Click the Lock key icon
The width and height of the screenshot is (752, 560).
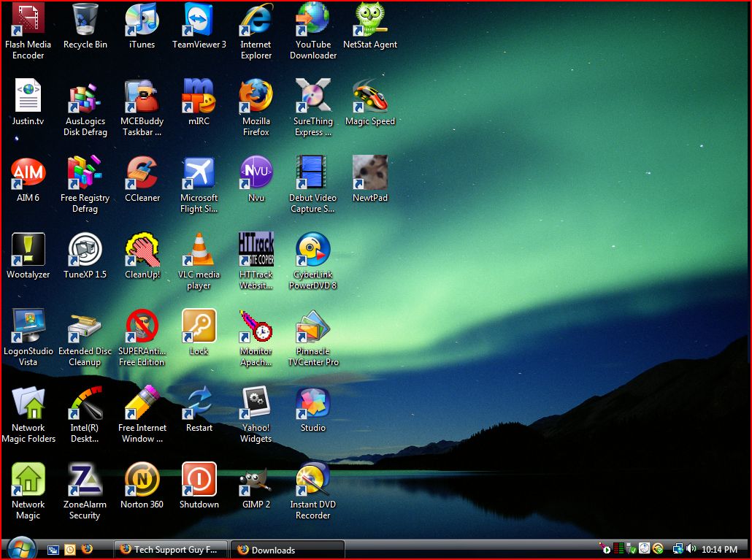(x=199, y=326)
